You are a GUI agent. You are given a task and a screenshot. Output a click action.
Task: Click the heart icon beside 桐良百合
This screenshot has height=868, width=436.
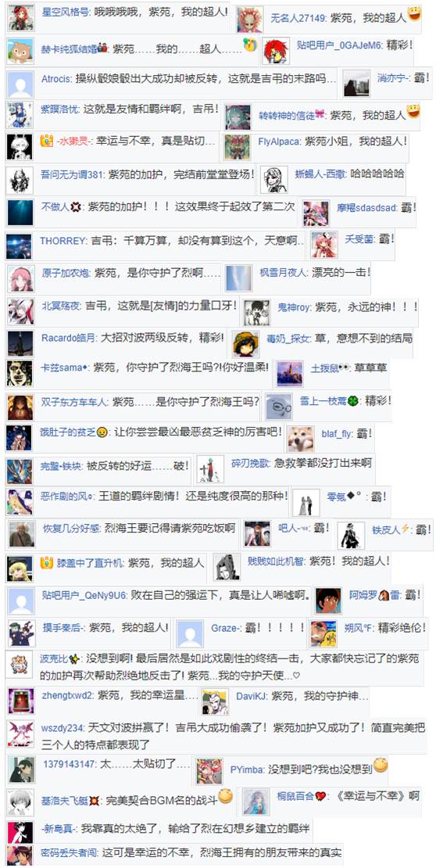pos(321,797)
